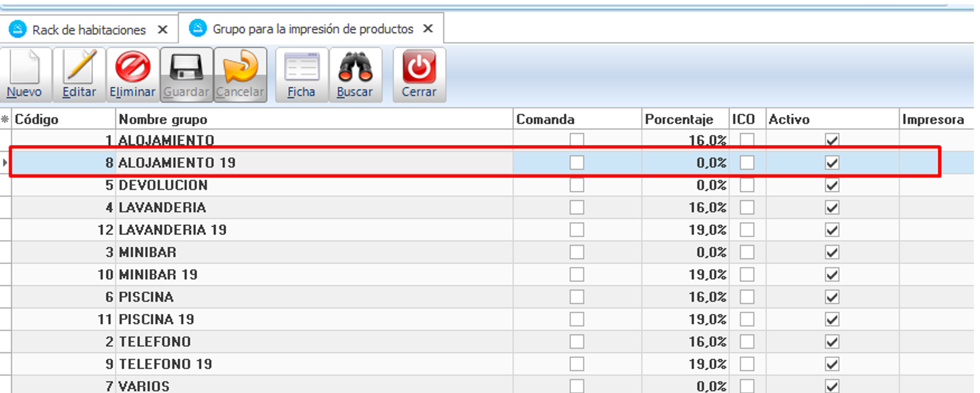Viewport: 980px width, 393px height.
Task: Close the Rack de habitaciones tab
Action: [x=163, y=29]
